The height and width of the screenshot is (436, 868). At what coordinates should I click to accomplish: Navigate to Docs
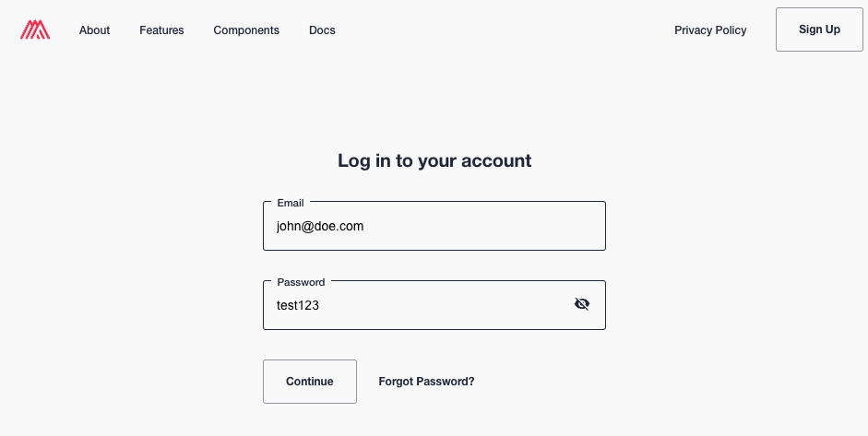pyautogui.click(x=322, y=30)
